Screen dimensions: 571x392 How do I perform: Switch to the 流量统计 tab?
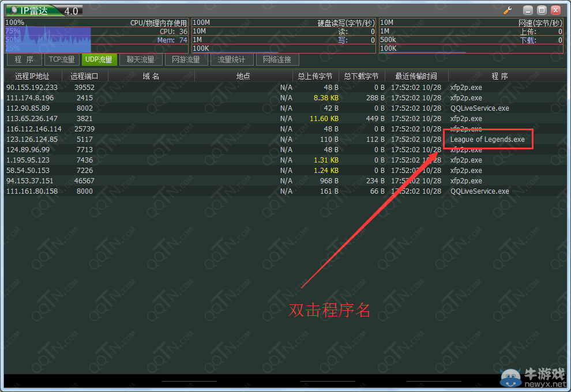232,59
